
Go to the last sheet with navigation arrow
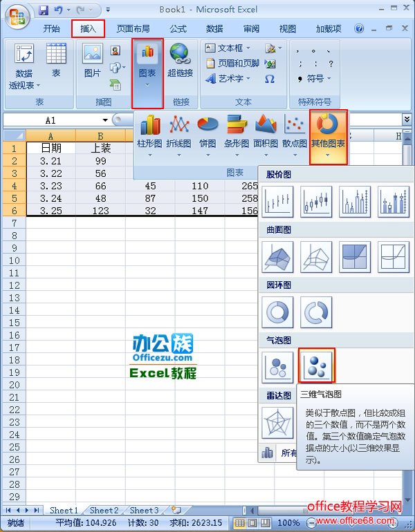click(37, 511)
